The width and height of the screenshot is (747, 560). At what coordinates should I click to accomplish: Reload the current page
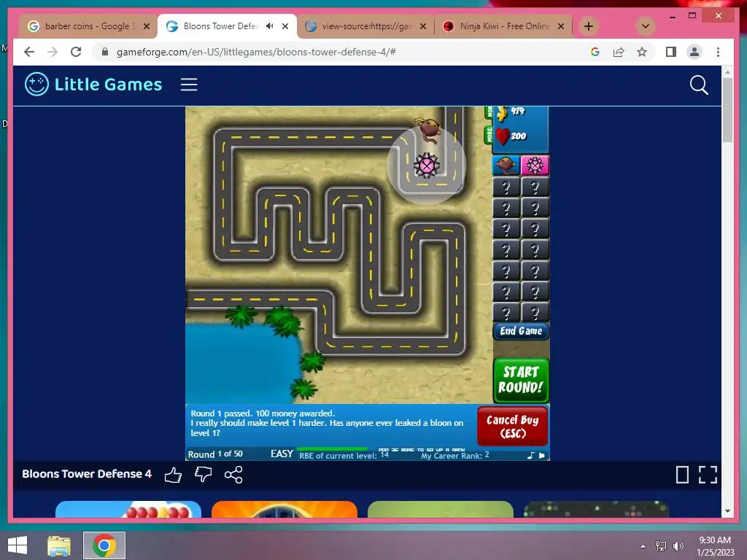pyautogui.click(x=76, y=52)
